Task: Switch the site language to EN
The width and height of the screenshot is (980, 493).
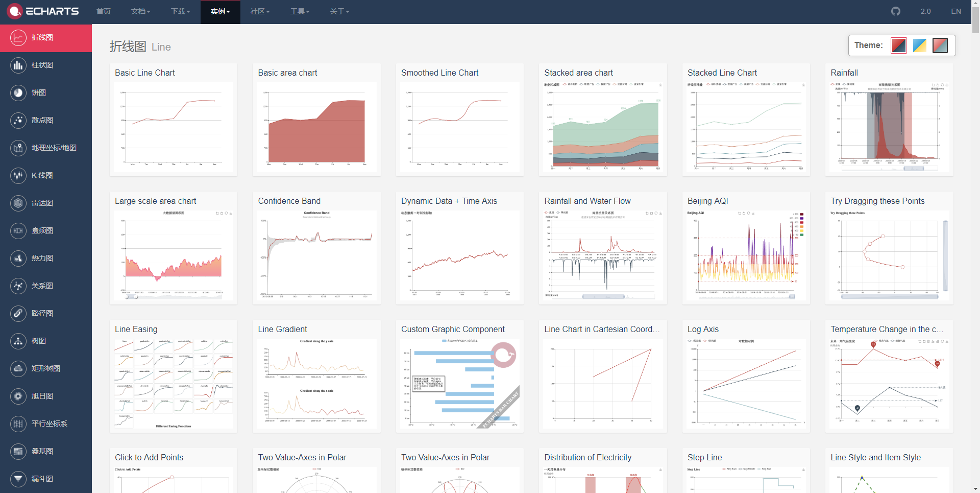Action: pos(956,11)
